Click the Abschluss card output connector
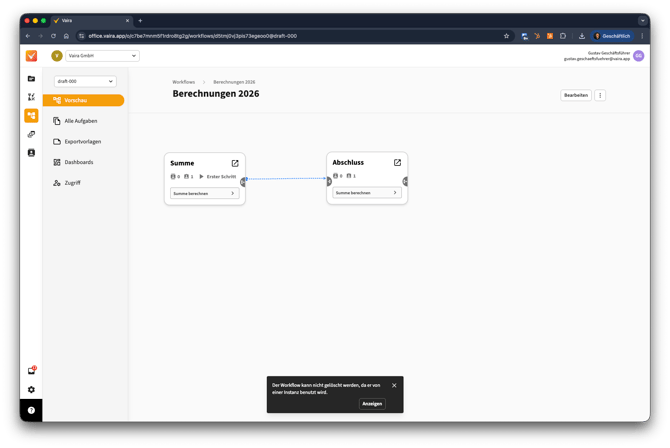 point(405,182)
